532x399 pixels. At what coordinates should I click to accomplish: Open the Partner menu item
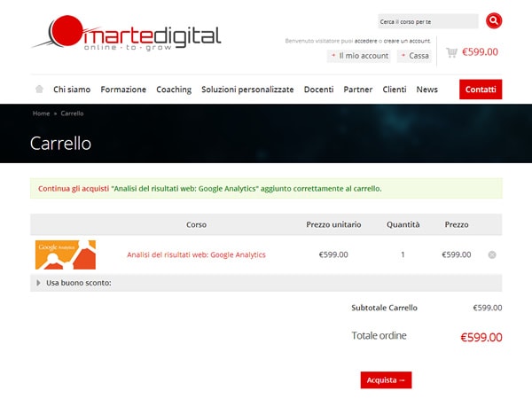[358, 90]
